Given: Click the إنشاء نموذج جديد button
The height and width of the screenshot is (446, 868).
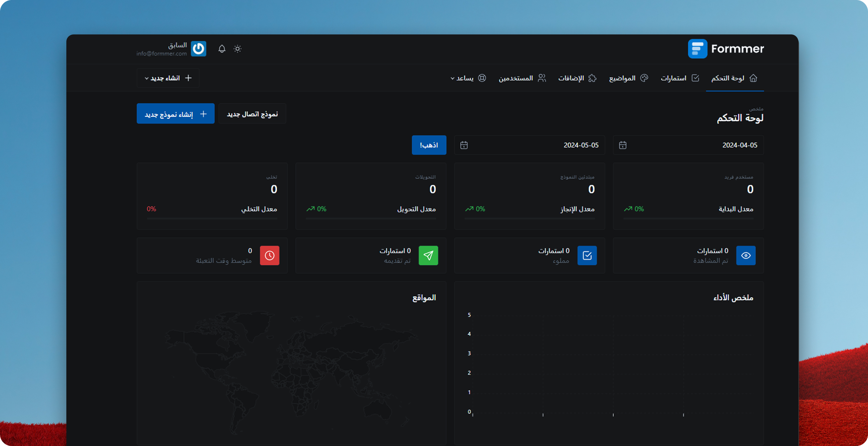Looking at the screenshot, I should tap(176, 114).
